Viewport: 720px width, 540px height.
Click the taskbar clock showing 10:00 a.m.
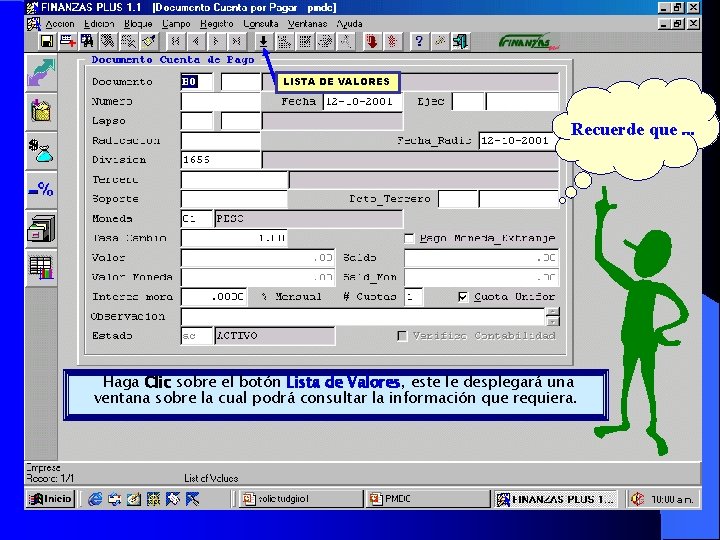pos(671,499)
